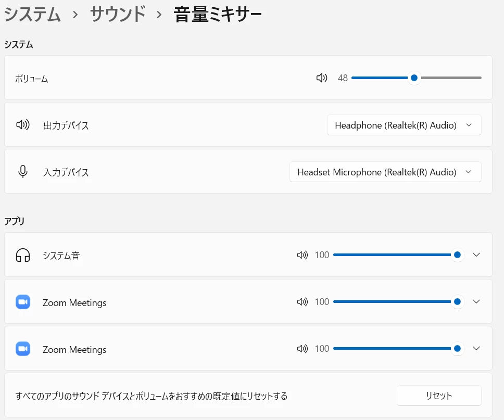The width and height of the screenshot is (504, 420).
Task: Click the 入力デバイス microphone icon
Action: (x=23, y=172)
